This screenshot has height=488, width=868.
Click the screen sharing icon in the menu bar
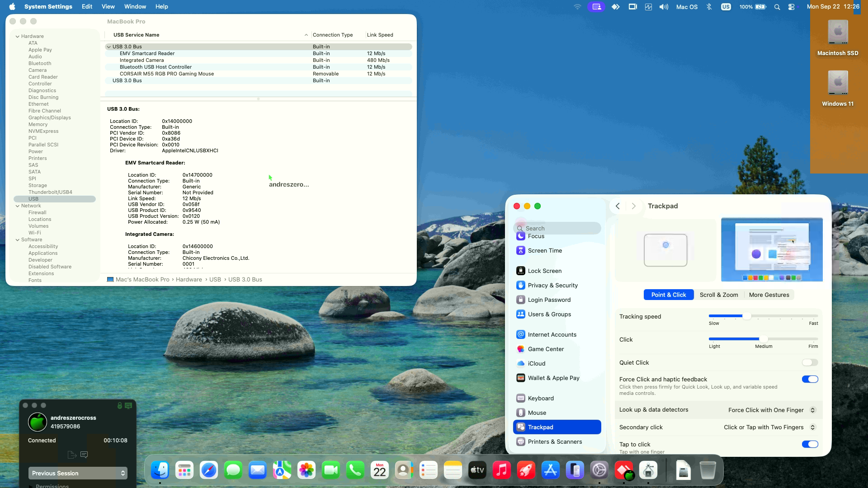[x=596, y=7]
